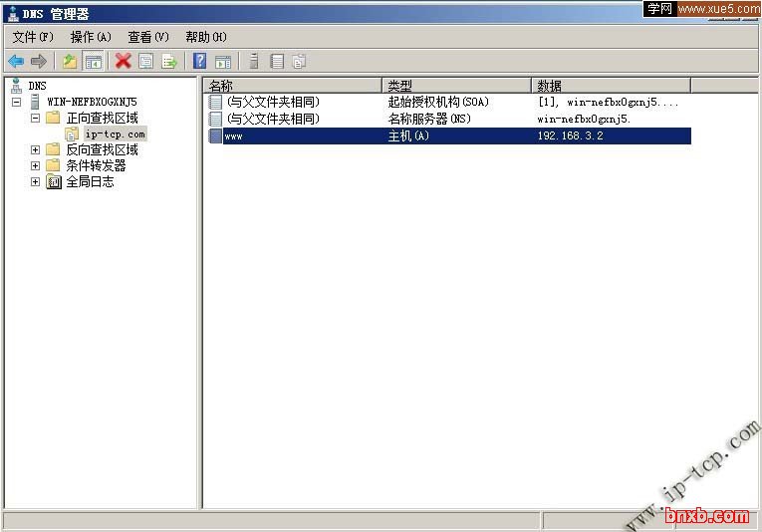Select WIN-NEFBXOGXNJ5 server in tree
The width and height of the screenshot is (762, 532).
coord(92,102)
